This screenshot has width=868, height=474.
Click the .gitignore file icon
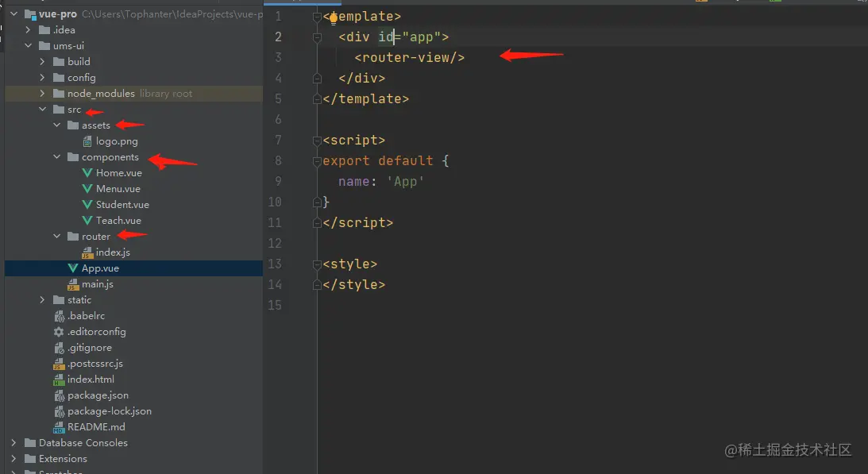(x=59, y=348)
